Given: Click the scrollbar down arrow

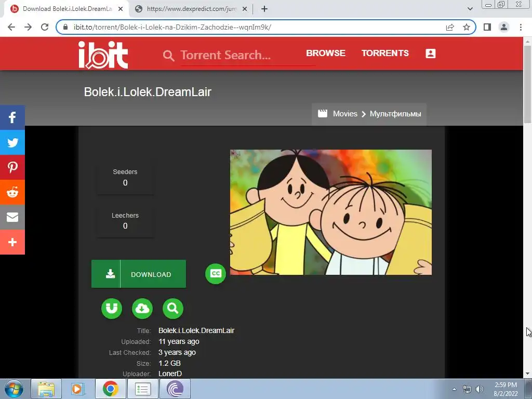Looking at the screenshot, I should (527, 374).
